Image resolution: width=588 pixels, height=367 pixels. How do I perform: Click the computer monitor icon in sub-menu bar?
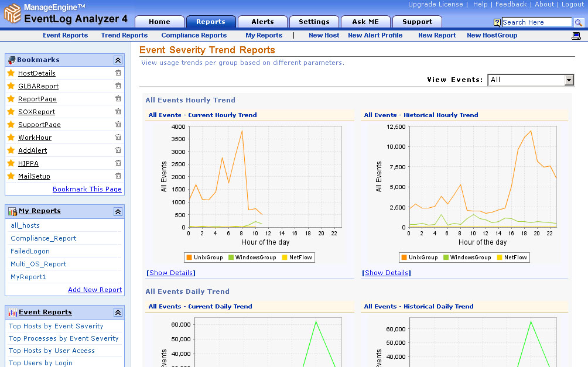click(576, 36)
